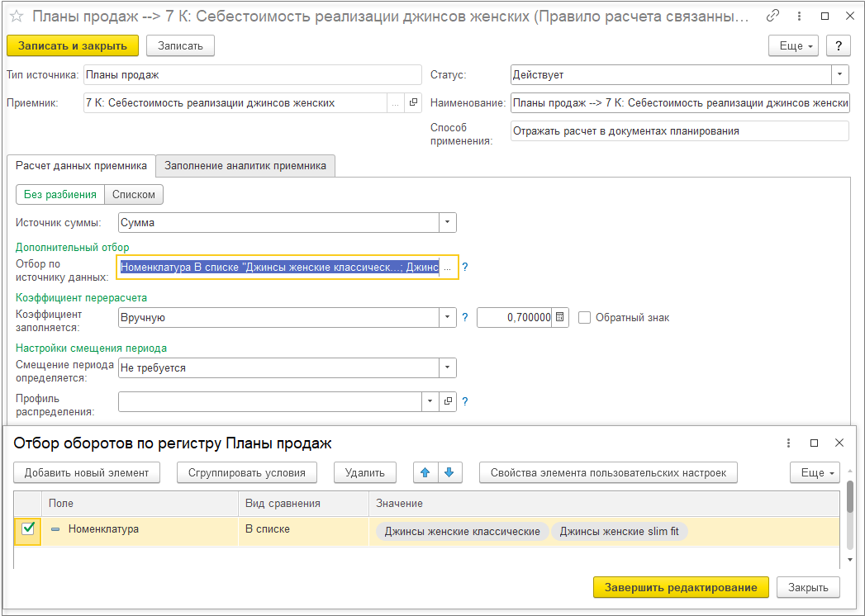Open the Источник суммы dropdown list

click(x=447, y=222)
